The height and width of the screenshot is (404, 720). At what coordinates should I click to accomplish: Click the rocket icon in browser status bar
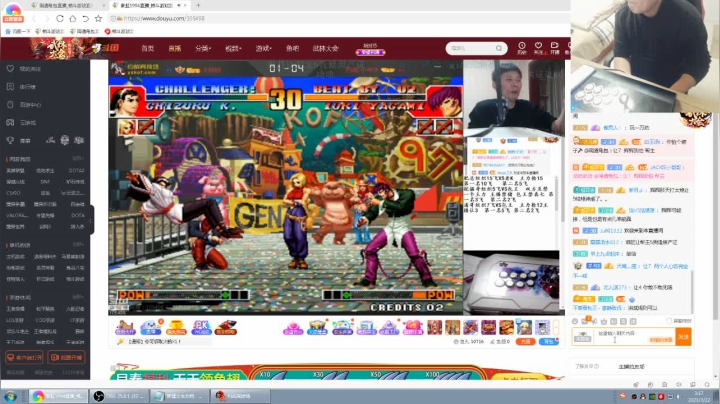[x=636, y=385]
